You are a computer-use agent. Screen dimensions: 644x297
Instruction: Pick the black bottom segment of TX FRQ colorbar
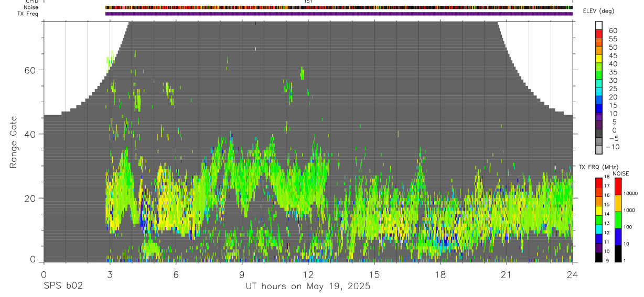point(599,257)
